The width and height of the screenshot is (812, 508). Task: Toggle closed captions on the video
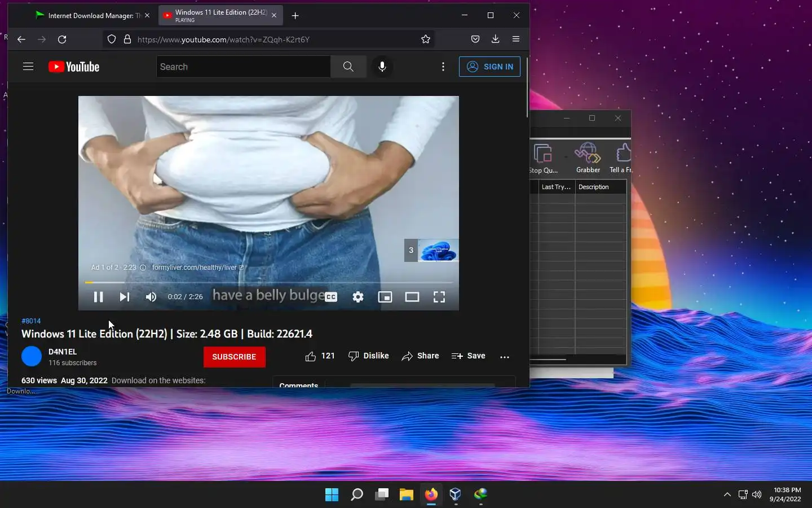[x=331, y=297]
